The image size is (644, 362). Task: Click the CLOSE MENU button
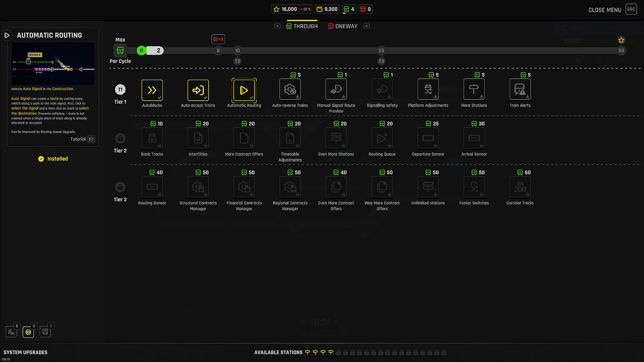pos(605,10)
